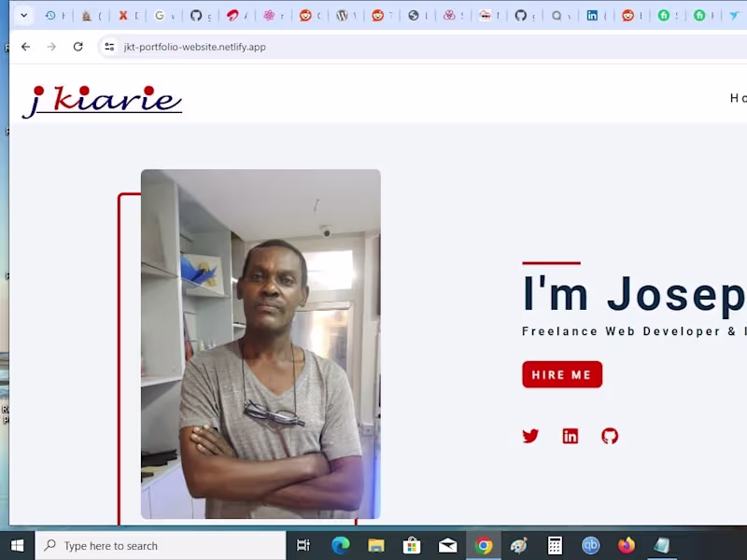The height and width of the screenshot is (560, 747).
Task: Click the j kiarie logo
Action: click(x=102, y=100)
